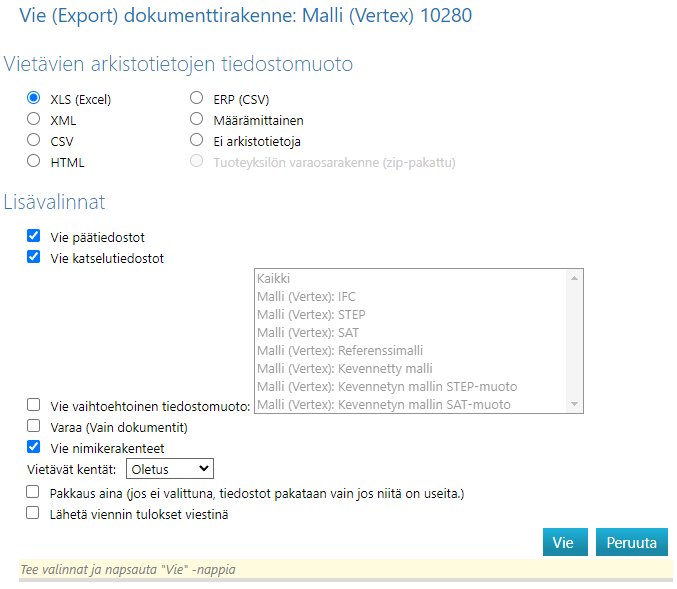This screenshot has height=589, width=677.
Task: Choose Ei arkistotietoja option
Action: (x=196, y=140)
